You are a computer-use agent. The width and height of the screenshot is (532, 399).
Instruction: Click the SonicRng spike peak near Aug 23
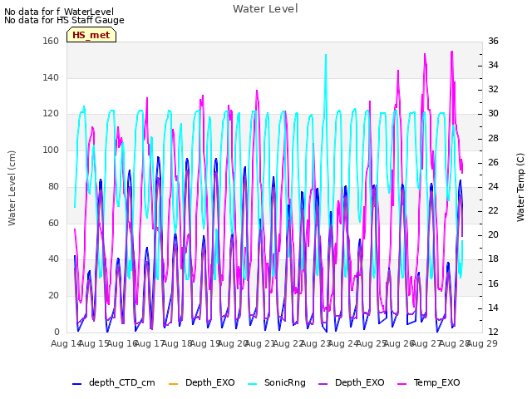[x=326, y=55]
